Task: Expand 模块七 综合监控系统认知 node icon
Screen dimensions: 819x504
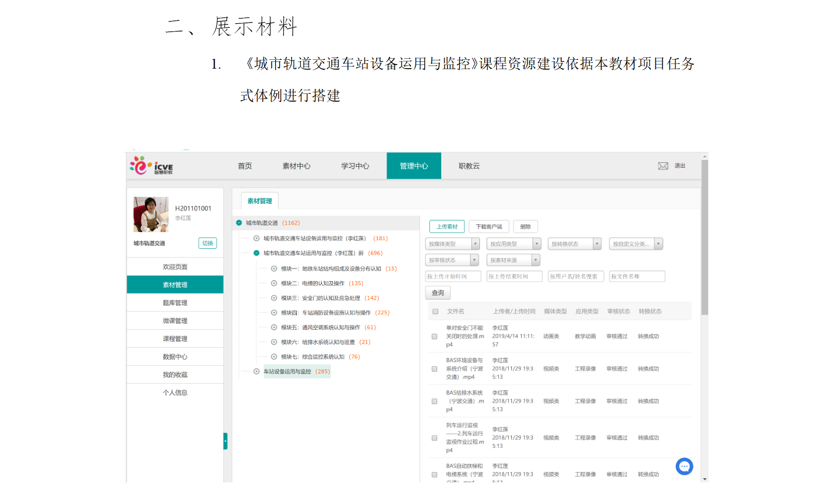Action: pyautogui.click(x=274, y=357)
